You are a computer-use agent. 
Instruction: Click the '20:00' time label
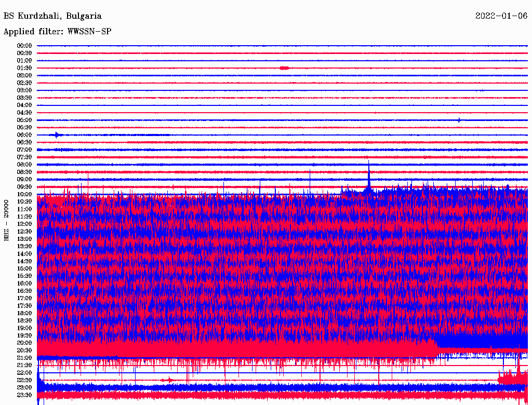24,343
